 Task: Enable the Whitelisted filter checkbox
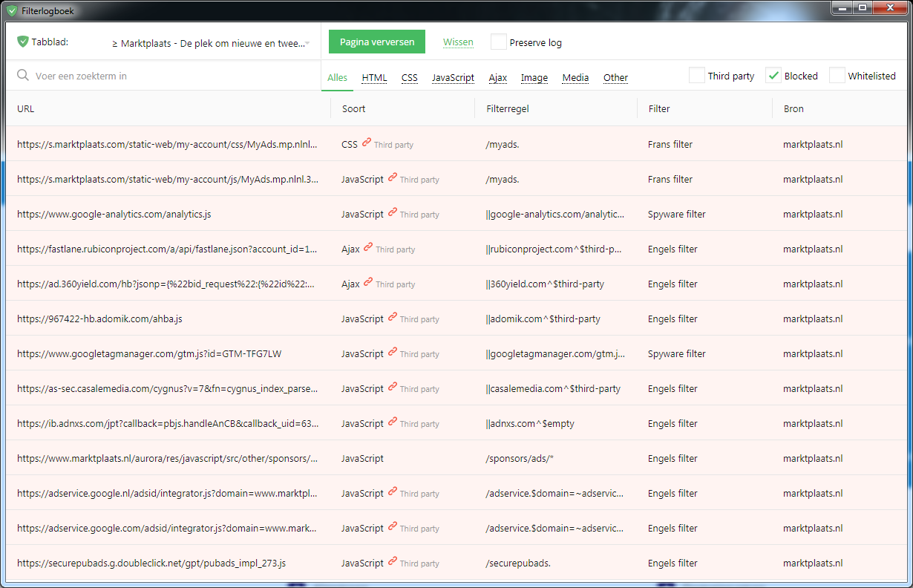click(837, 75)
